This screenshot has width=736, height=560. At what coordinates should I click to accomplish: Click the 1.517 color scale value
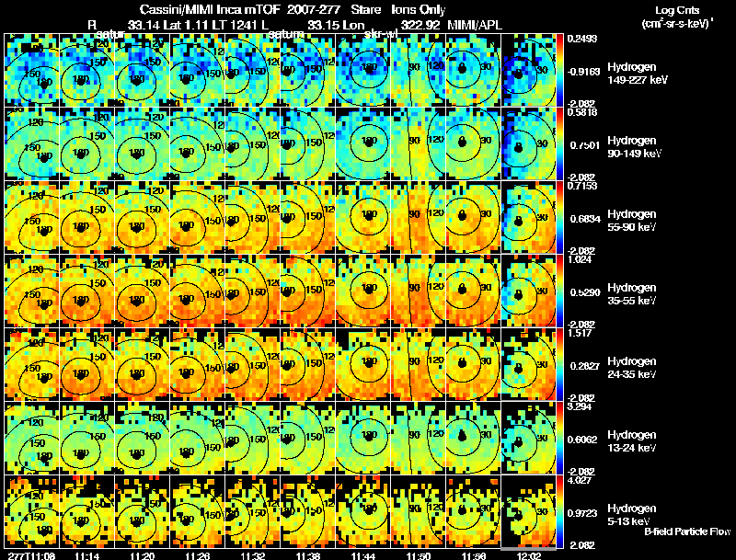pyautogui.click(x=580, y=333)
